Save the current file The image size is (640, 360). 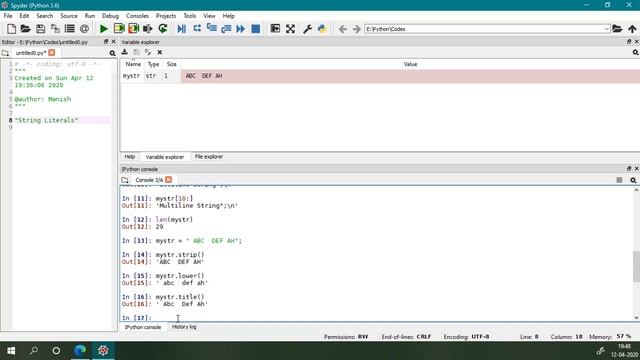[40, 29]
